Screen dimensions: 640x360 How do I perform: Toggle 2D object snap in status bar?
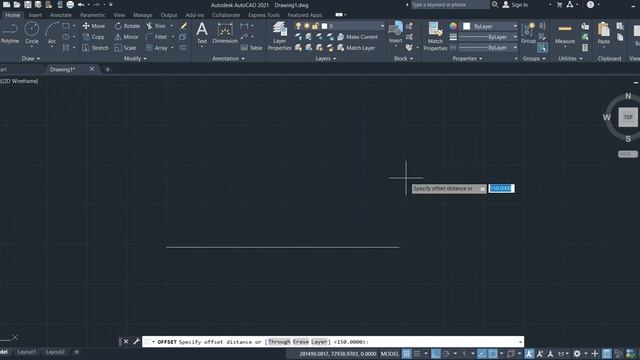(x=493, y=353)
